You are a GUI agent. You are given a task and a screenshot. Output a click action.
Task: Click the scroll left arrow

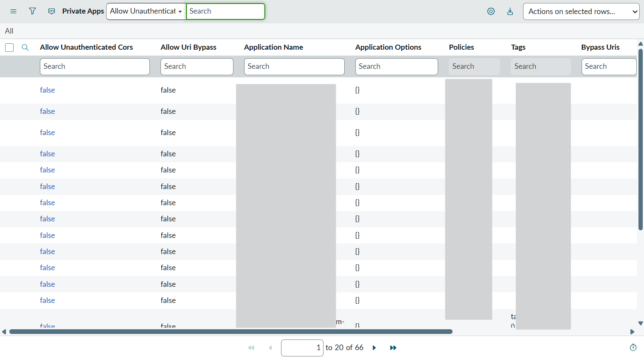coord(4,332)
